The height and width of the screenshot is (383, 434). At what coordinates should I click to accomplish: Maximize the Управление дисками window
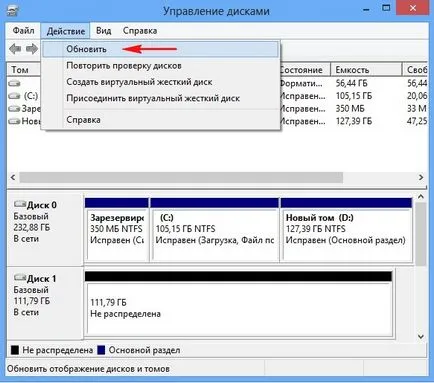point(386,8)
